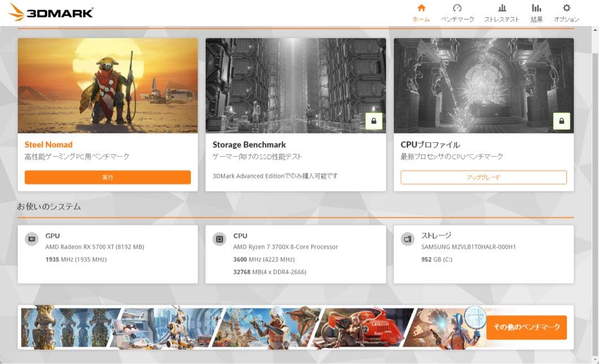Run Steel Nomad with 実行 button

(x=108, y=177)
